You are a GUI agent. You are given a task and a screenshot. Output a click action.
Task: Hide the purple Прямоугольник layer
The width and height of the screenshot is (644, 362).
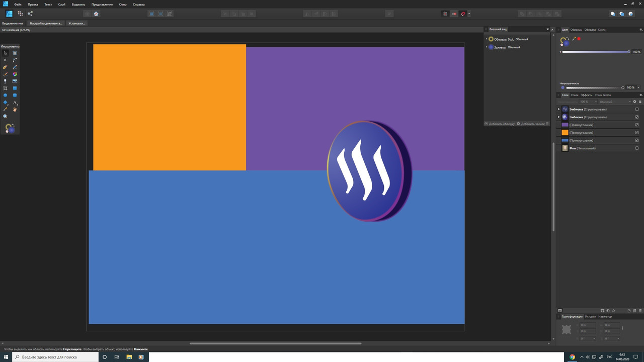point(637,125)
